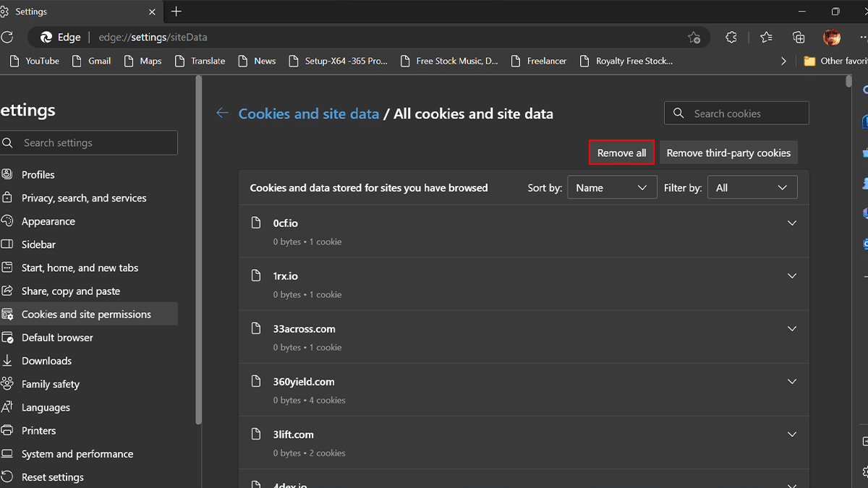Expand the 33across.com cookie entry
This screenshot has width=868, height=488.
pos(791,329)
